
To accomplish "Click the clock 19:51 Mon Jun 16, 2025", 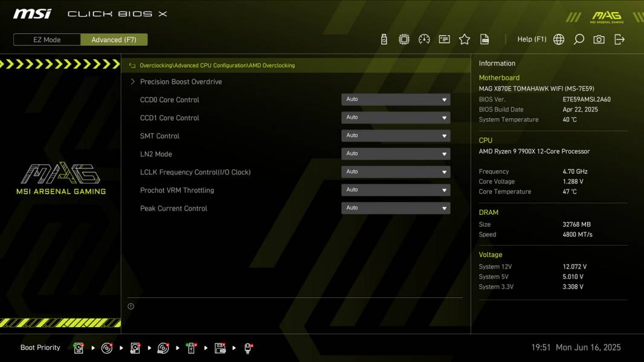I will pyautogui.click(x=576, y=348).
